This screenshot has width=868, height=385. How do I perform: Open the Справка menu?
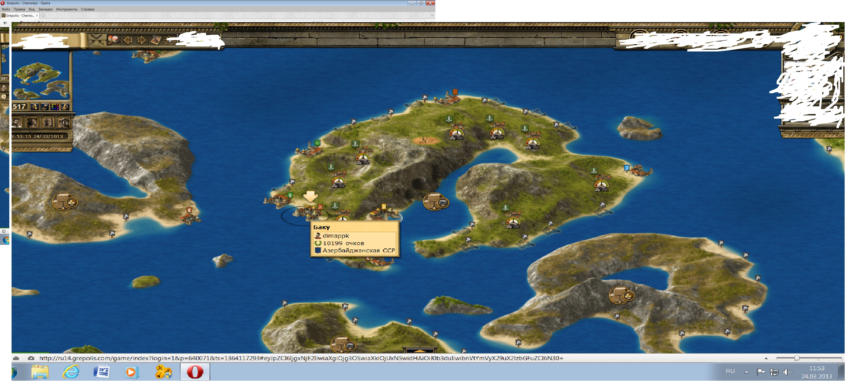88,9
